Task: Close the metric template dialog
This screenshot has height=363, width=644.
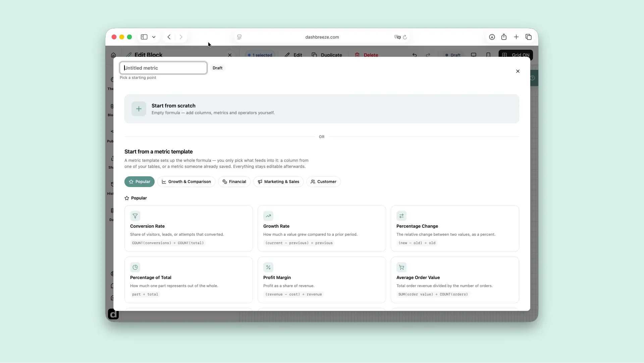Action: (518, 71)
